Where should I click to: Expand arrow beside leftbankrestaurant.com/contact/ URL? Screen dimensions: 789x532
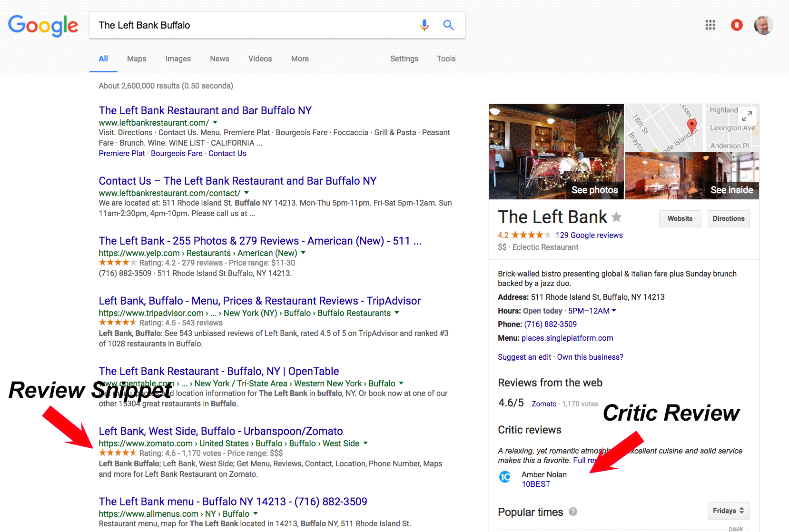247,193
